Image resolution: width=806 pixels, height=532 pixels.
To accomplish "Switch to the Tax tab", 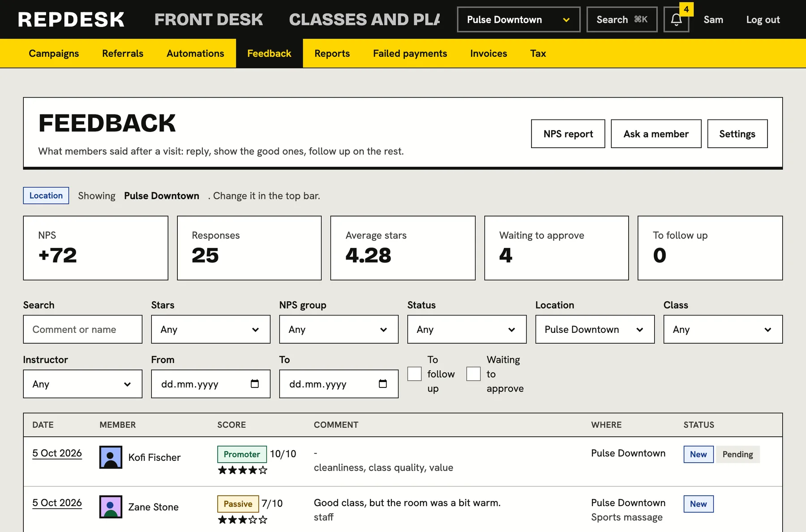I will click(x=538, y=53).
